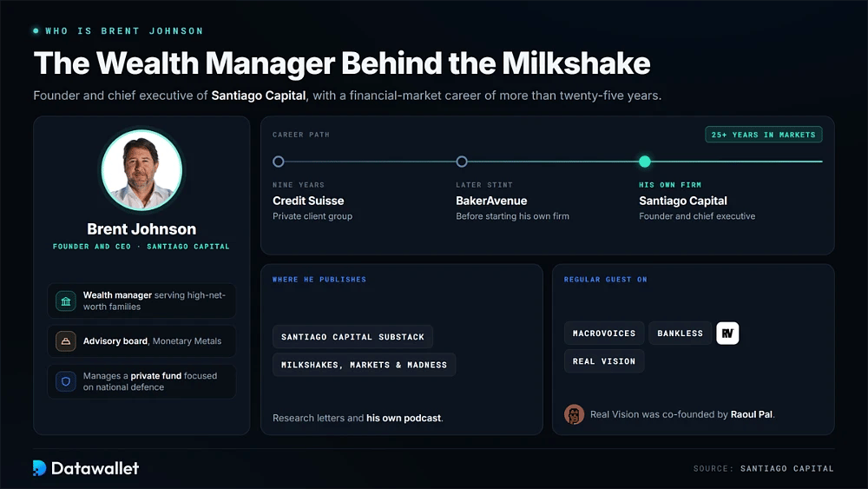Click the Datawallet wordmark
The height and width of the screenshot is (489, 868).
coord(95,468)
